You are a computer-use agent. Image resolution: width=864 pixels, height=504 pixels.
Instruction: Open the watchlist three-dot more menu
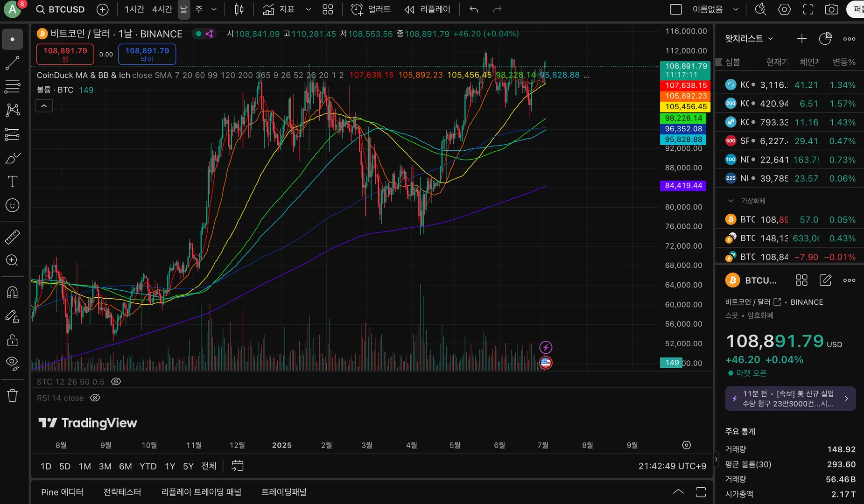click(849, 39)
